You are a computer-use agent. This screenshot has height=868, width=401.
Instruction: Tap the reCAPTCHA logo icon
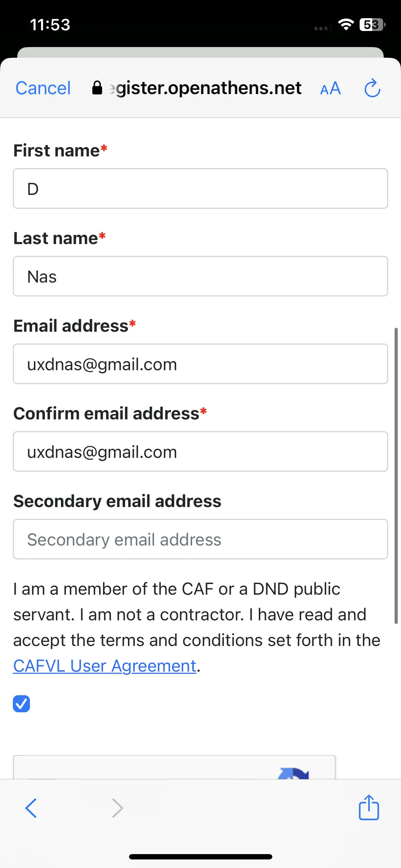[293, 773]
